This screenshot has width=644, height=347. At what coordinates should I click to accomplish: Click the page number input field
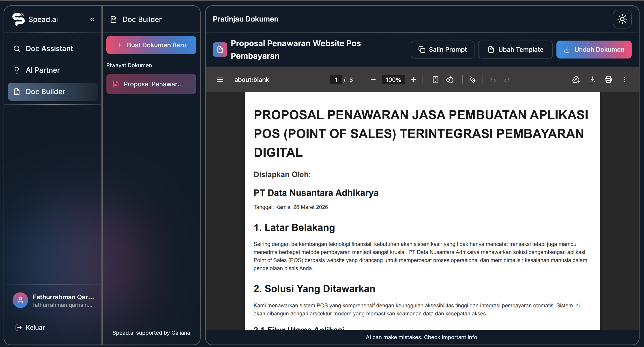[x=336, y=80]
